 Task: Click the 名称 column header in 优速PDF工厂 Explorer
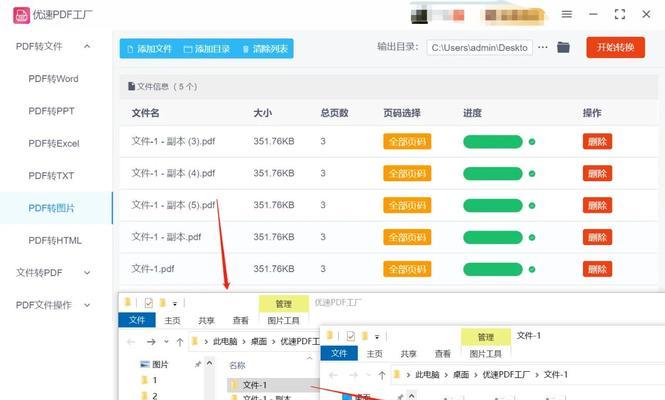(237, 365)
